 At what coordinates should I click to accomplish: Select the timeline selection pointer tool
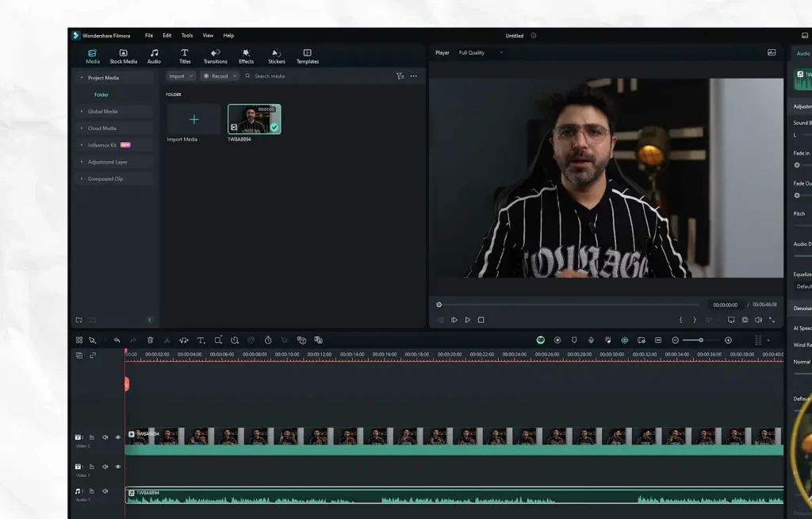point(93,340)
